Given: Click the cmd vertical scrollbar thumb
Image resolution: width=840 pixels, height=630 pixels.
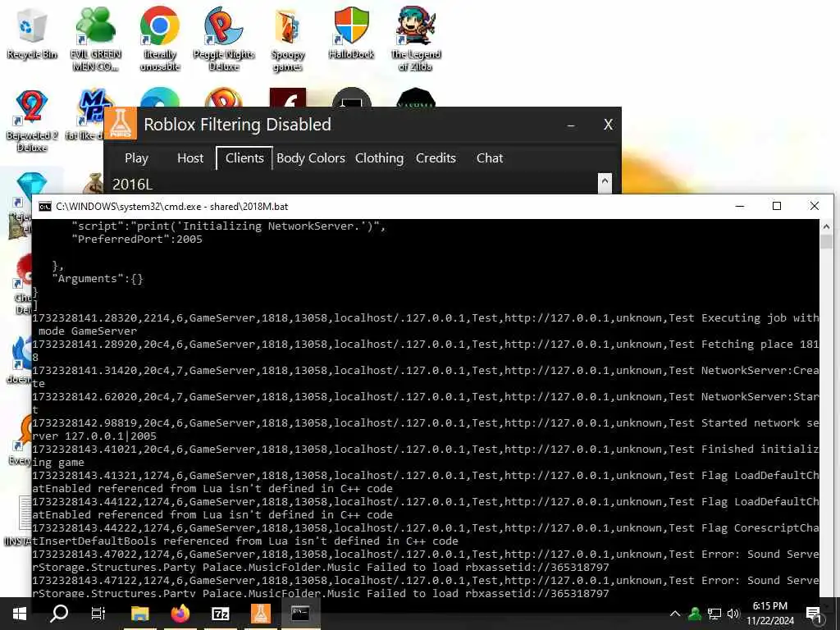Looking at the screenshot, I should coord(826,241).
